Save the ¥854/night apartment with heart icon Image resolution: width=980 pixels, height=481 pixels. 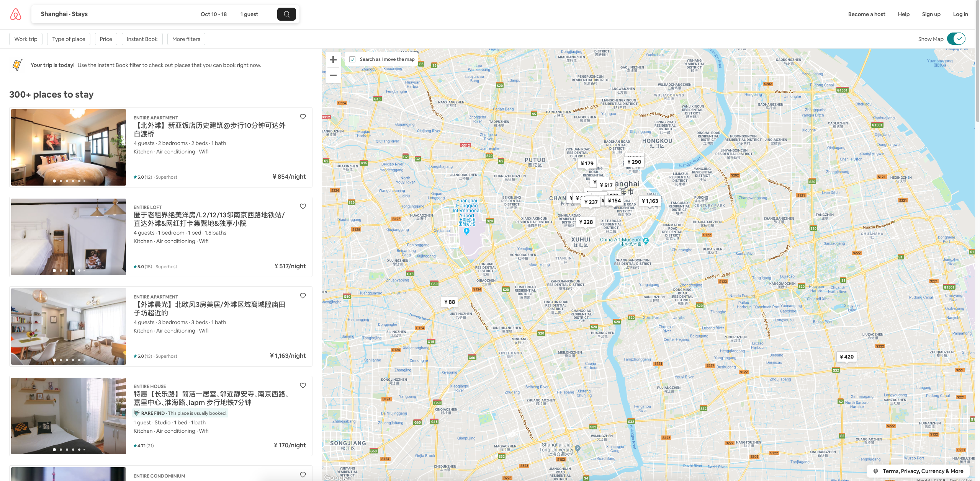pyautogui.click(x=303, y=117)
